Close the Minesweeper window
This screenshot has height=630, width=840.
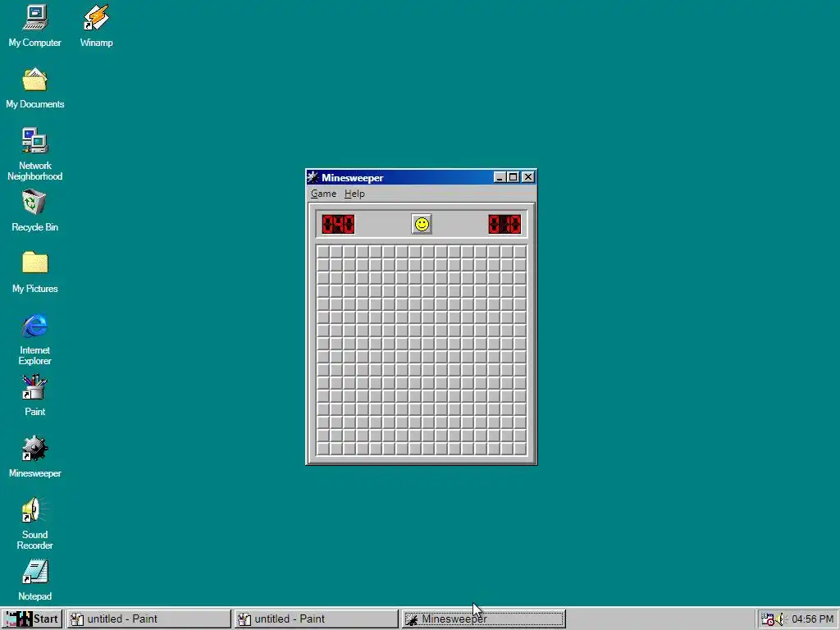tap(528, 177)
